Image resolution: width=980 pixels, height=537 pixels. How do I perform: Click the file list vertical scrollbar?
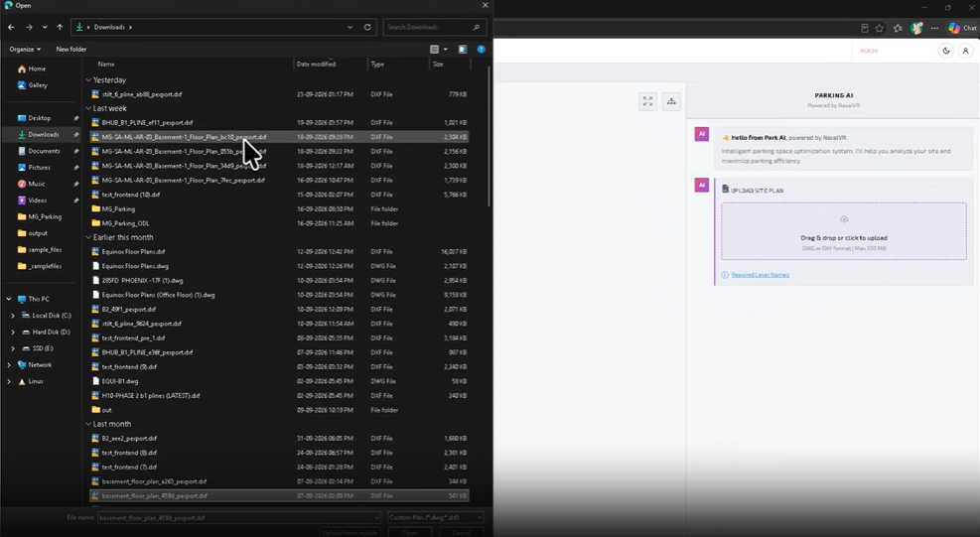tap(489, 136)
